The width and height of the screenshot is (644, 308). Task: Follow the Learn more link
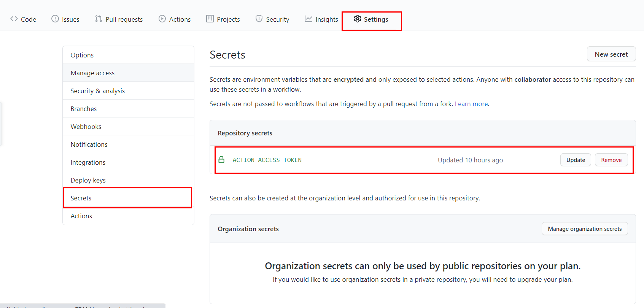pos(471,104)
